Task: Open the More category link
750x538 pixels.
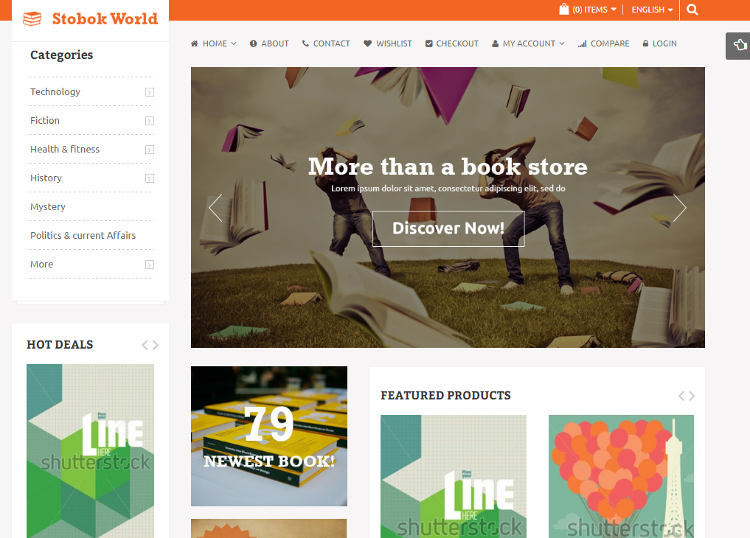Action: click(42, 264)
